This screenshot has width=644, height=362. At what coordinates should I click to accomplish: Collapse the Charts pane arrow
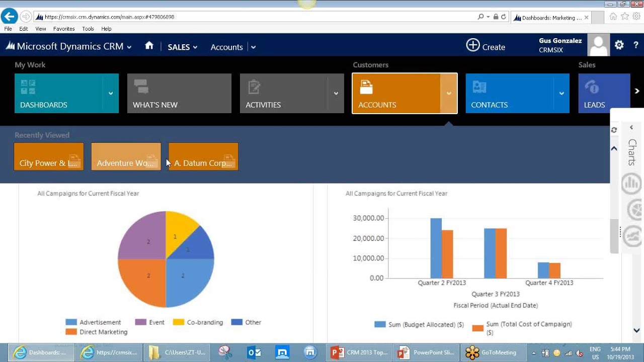pos(632,128)
